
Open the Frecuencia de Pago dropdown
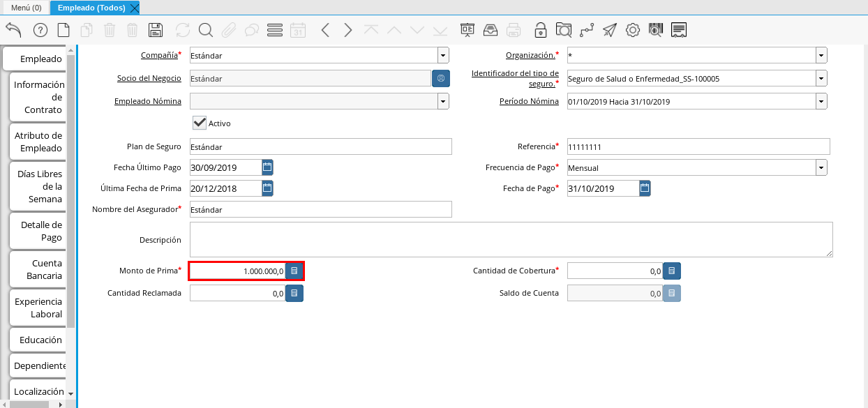pyautogui.click(x=821, y=167)
